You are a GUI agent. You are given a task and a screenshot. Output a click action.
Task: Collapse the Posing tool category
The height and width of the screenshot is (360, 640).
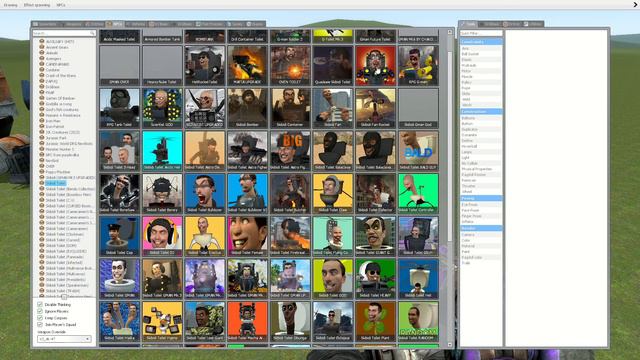(481, 198)
